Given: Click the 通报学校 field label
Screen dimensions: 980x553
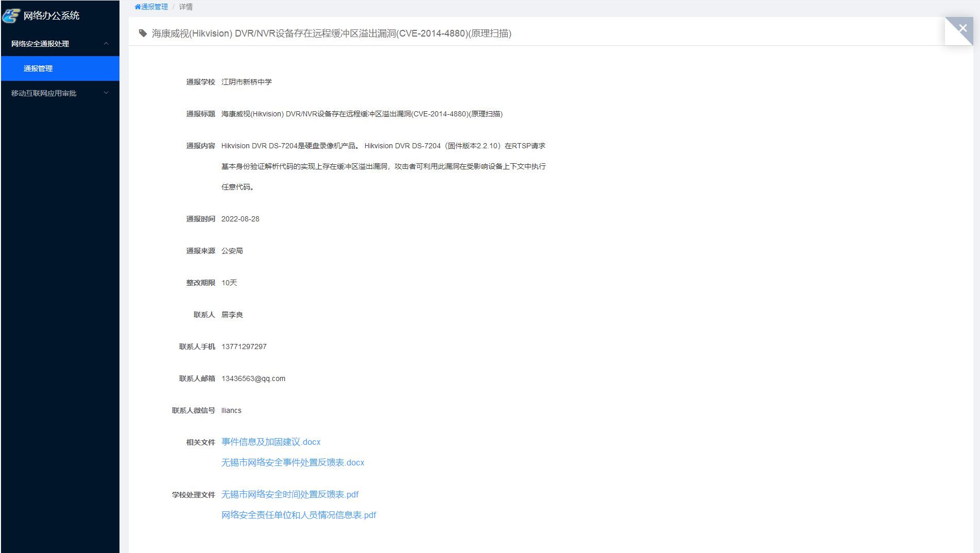Looking at the screenshot, I should (x=201, y=82).
